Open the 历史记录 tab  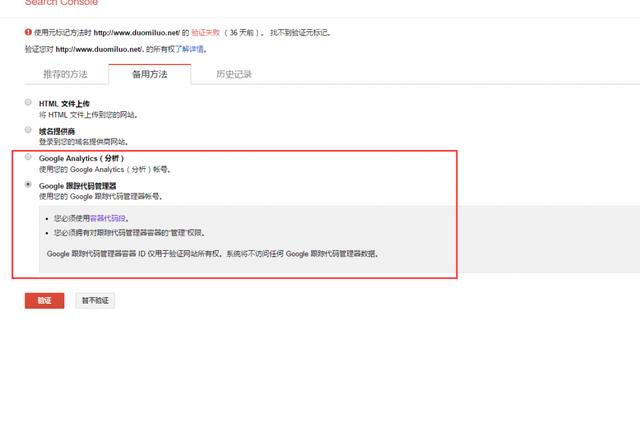point(234,74)
